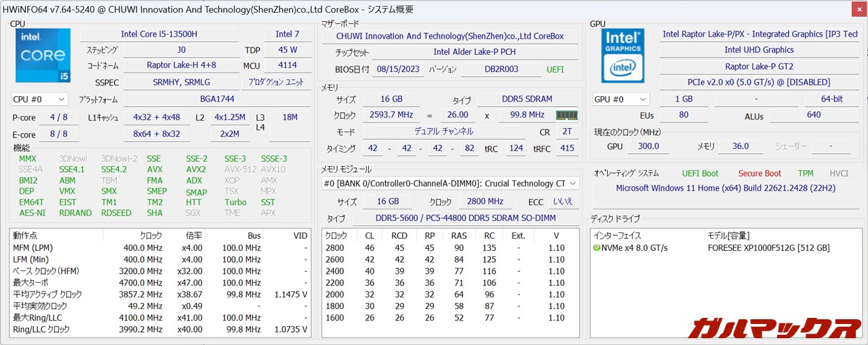This screenshot has width=868, height=345.
Task: Click the BIOS date 08/15/2023
Action: (397, 69)
